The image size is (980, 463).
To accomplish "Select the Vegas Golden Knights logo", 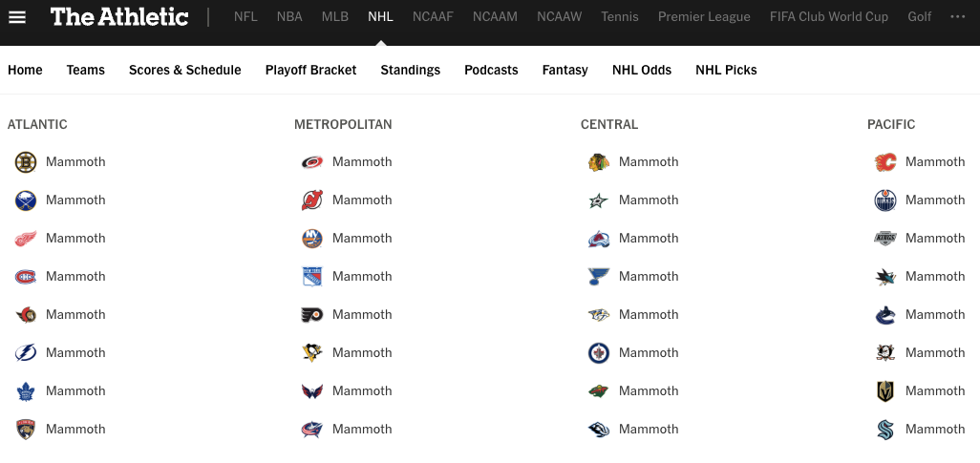I will pyautogui.click(x=885, y=391).
